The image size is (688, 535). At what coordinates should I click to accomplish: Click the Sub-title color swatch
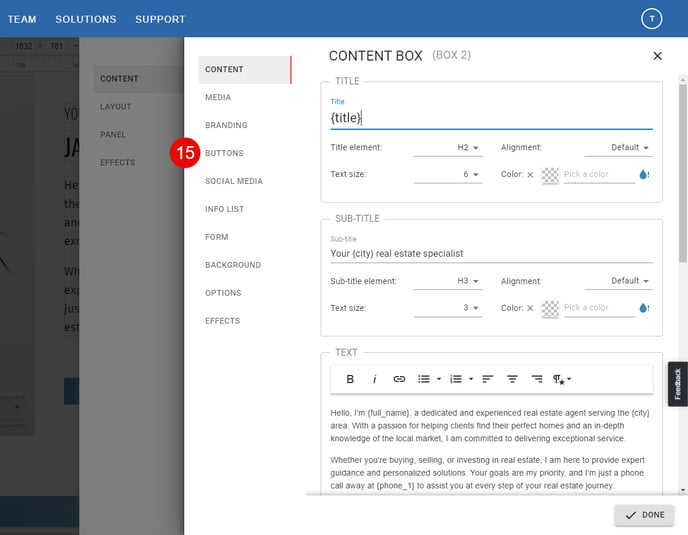[x=550, y=309]
